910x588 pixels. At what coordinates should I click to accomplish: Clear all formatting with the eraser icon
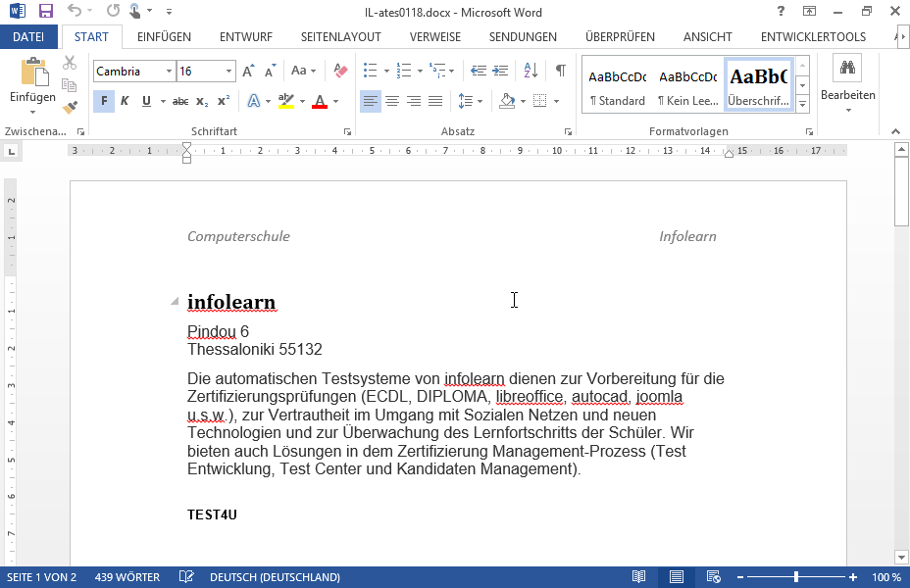tap(340, 71)
